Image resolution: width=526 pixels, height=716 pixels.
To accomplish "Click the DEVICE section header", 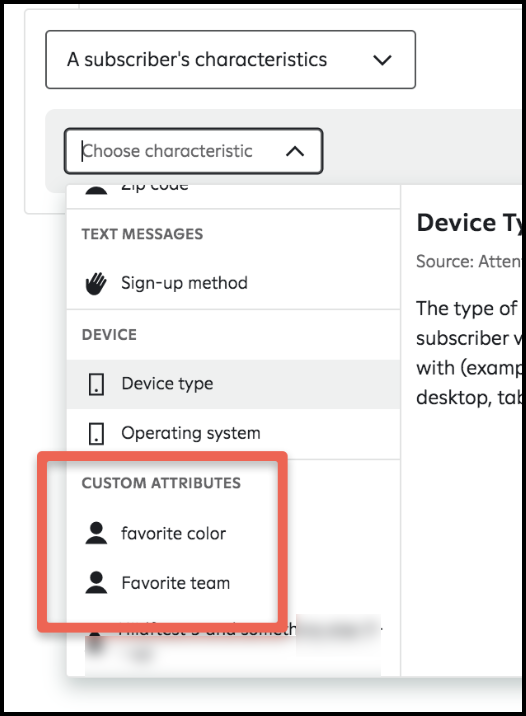I will tap(109, 335).
